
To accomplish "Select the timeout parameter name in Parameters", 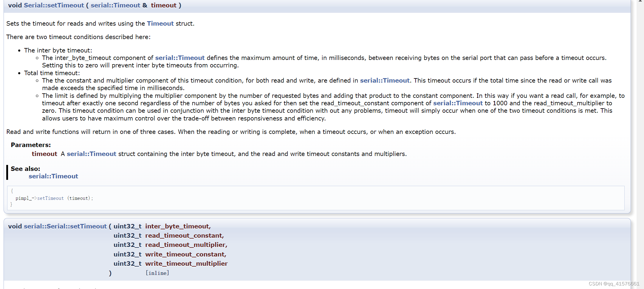I will (x=44, y=154).
